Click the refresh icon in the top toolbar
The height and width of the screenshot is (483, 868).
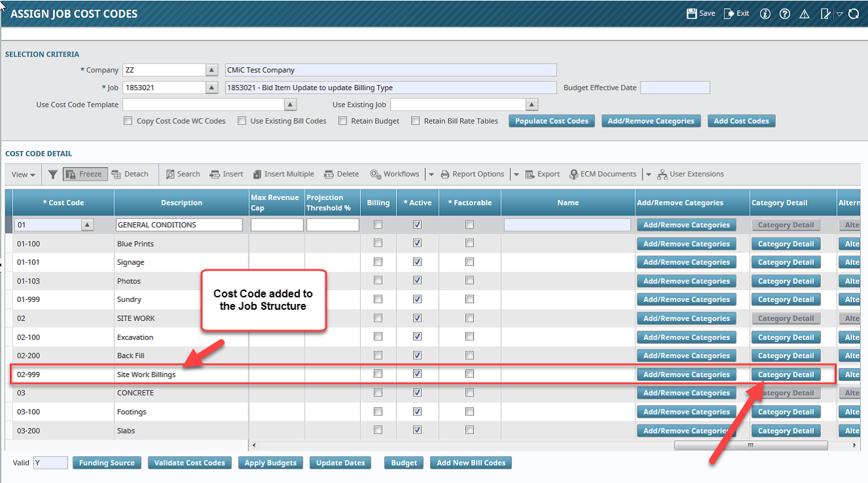pyautogui.click(x=853, y=13)
